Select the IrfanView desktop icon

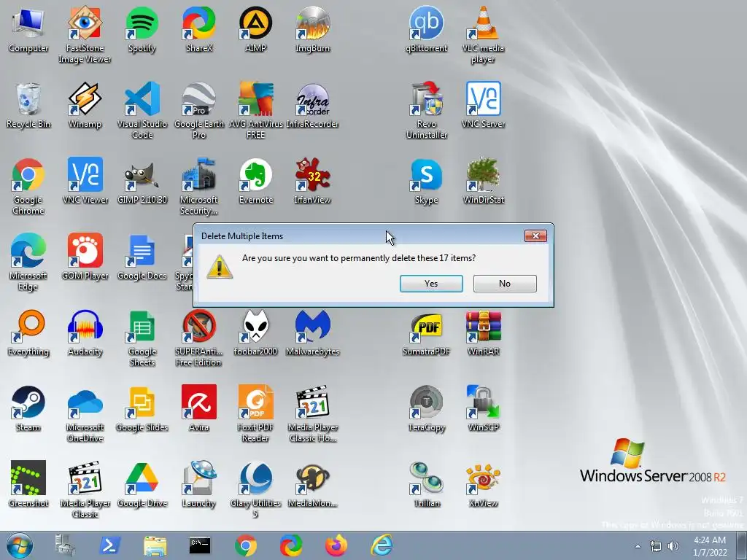coord(312,181)
